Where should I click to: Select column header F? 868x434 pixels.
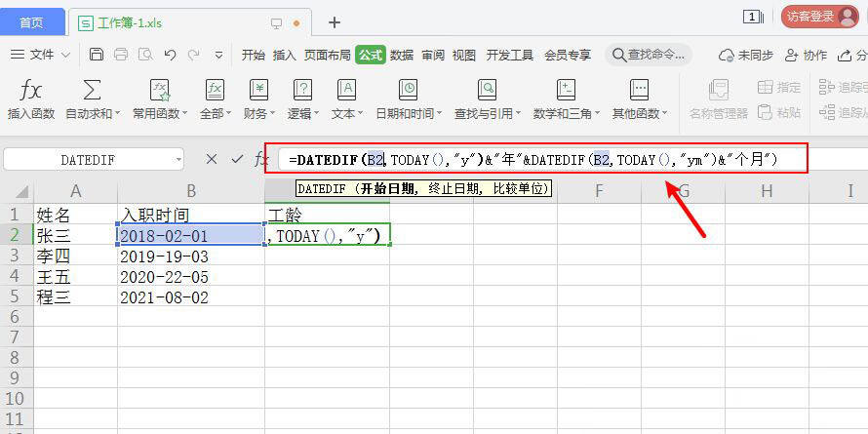[x=599, y=191]
